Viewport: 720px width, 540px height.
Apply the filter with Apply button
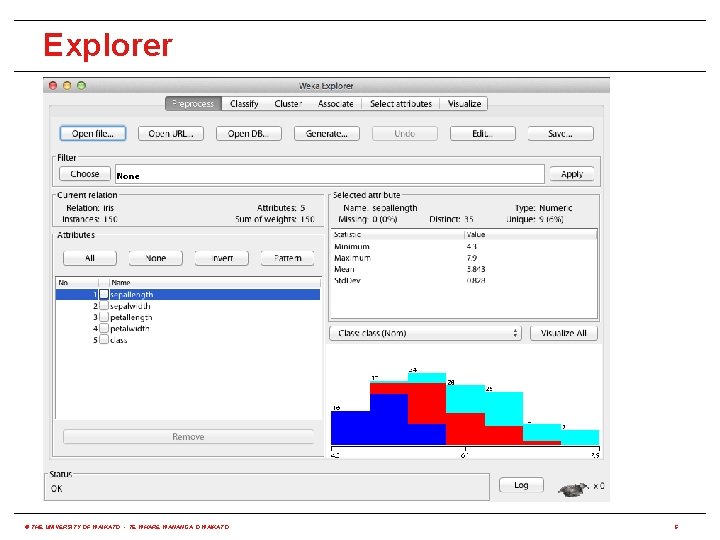572,174
